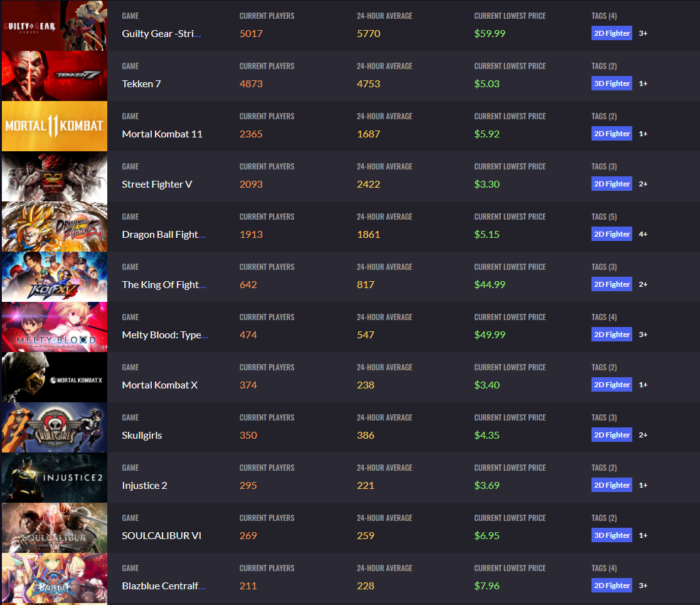This screenshot has height=605, width=700.
Task: Open the Mortal Kombat X thumbnail
Action: pyautogui.click(x=55, y=377)
